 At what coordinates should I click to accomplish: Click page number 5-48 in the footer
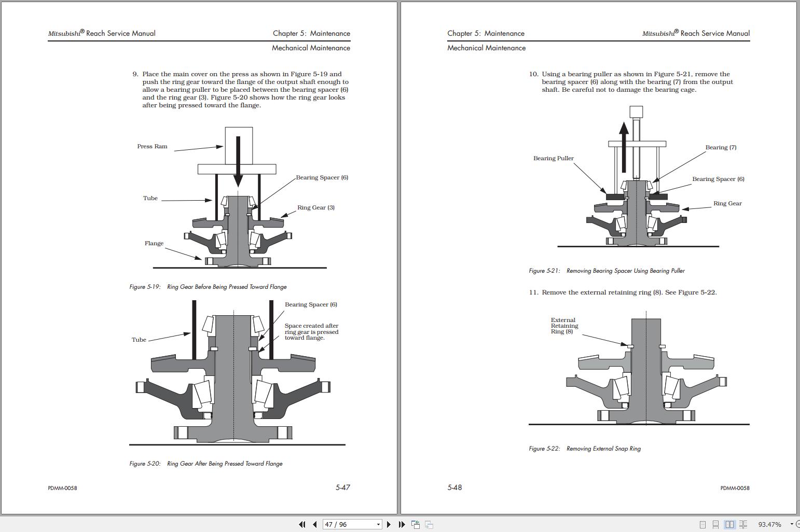coord(454,487)
